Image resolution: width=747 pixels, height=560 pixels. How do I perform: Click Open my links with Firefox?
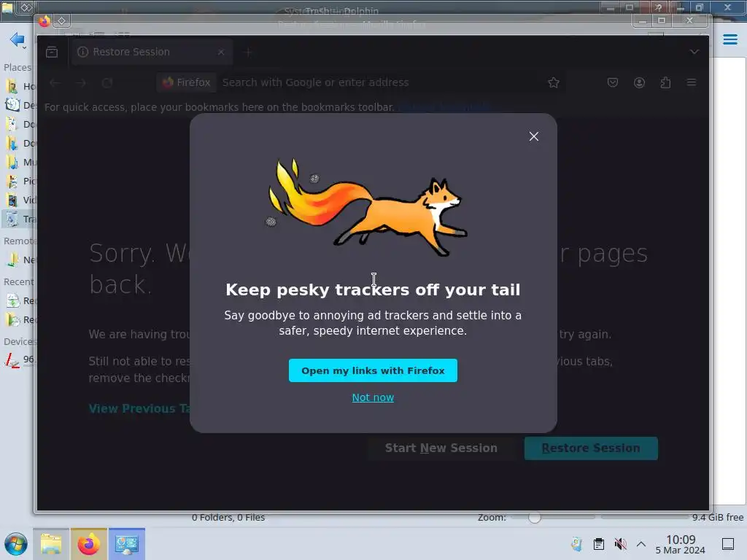tap(373, 370)
